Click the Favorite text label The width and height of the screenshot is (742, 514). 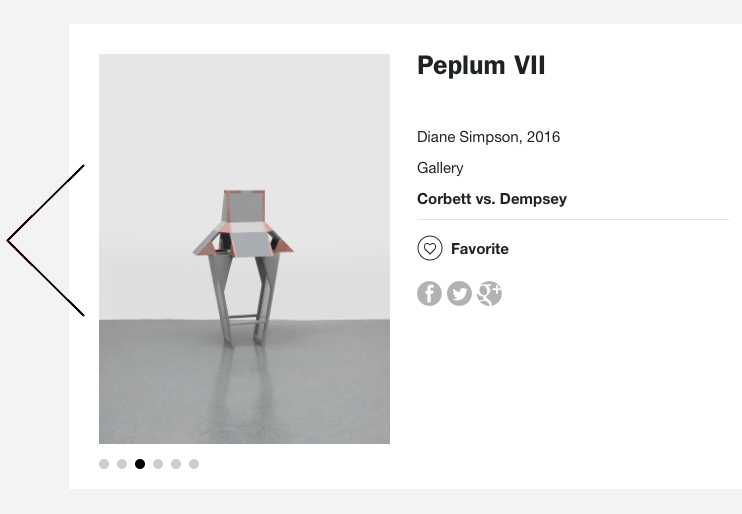point(480,249)
